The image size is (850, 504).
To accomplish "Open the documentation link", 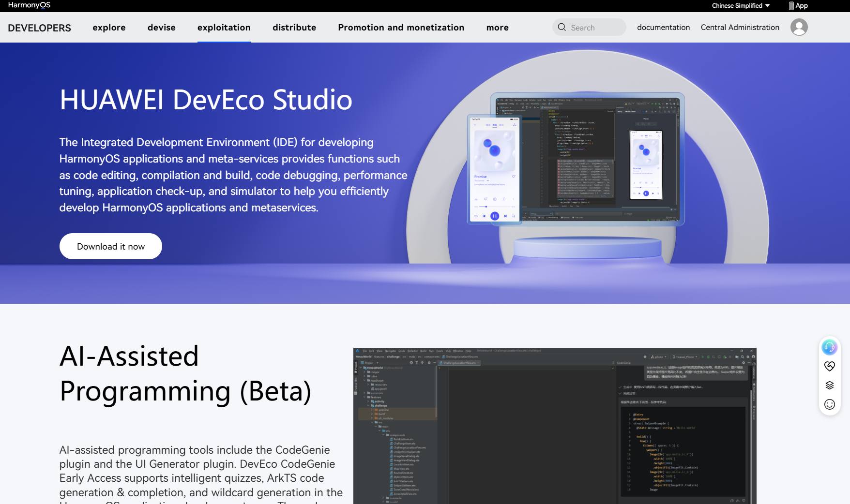I will pos(663,28).
